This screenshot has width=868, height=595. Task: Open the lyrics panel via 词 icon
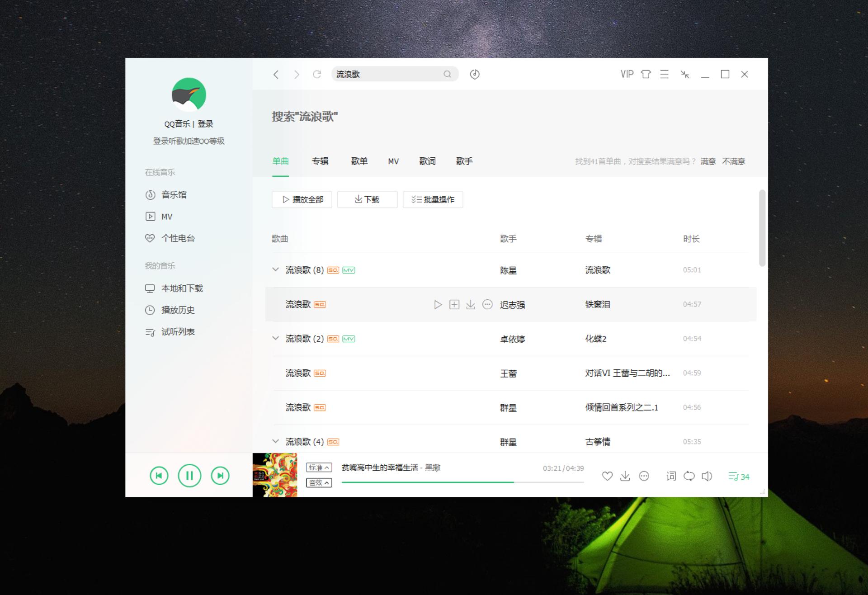click(x=671, y=476)
